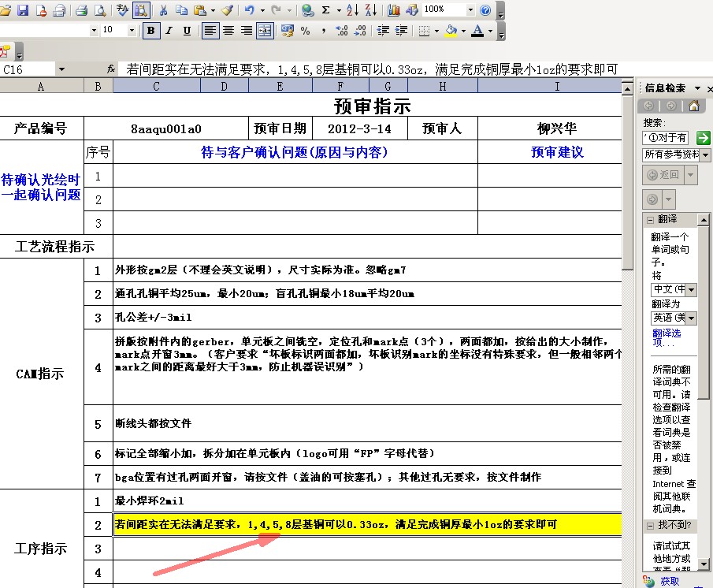Select cell with 8aaqu001a0
Viewport: 713px width, 588px height.
[166, 128]
